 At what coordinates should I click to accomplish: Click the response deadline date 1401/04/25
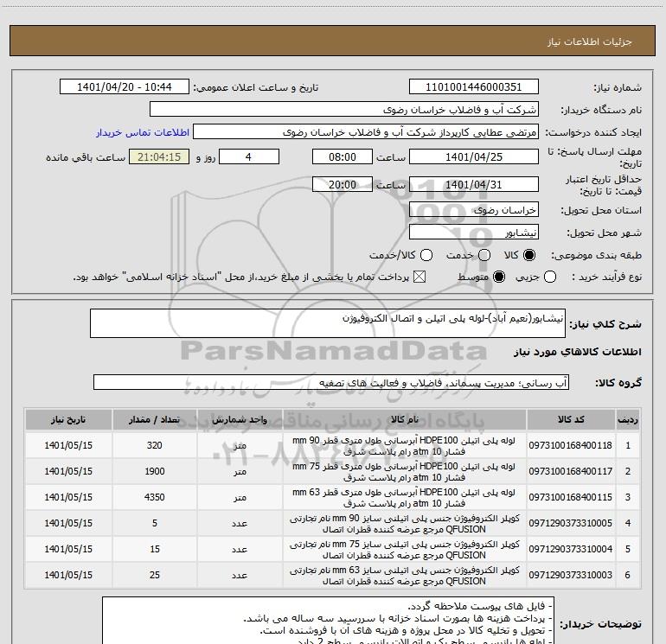(x=474, y=156)
